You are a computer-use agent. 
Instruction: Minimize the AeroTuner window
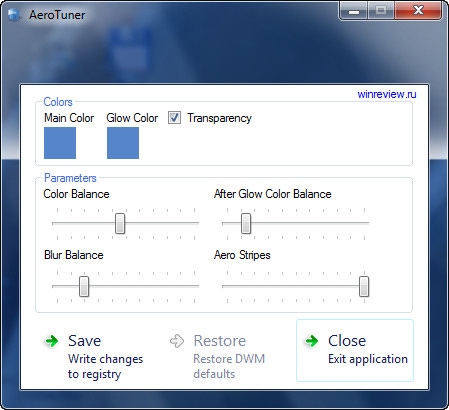(x=354, y=11)
